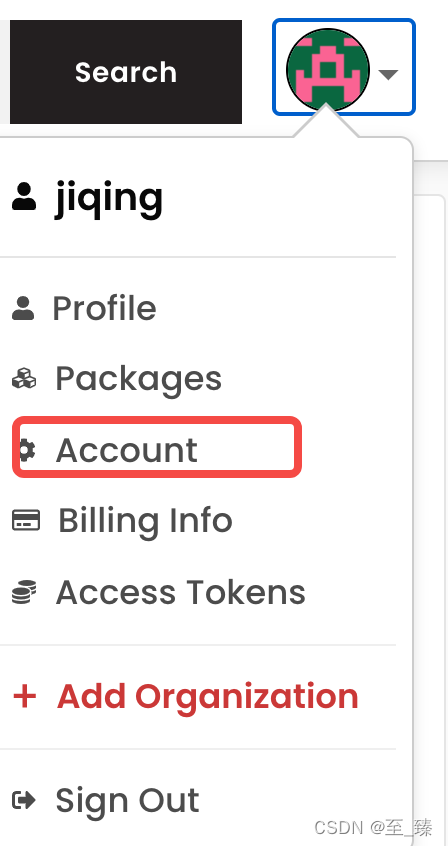Click the pixel-art user avatar
Image resolution: width=448 pixels, height=846 pixels.
pyautogui.click(x=328, y=70)
